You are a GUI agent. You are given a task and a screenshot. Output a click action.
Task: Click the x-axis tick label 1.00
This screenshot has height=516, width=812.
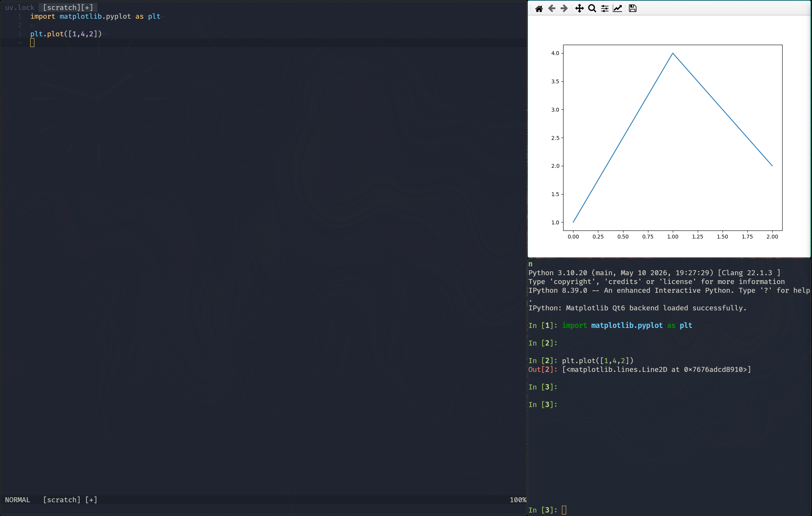pyautogui.click(x=673, y=237)
